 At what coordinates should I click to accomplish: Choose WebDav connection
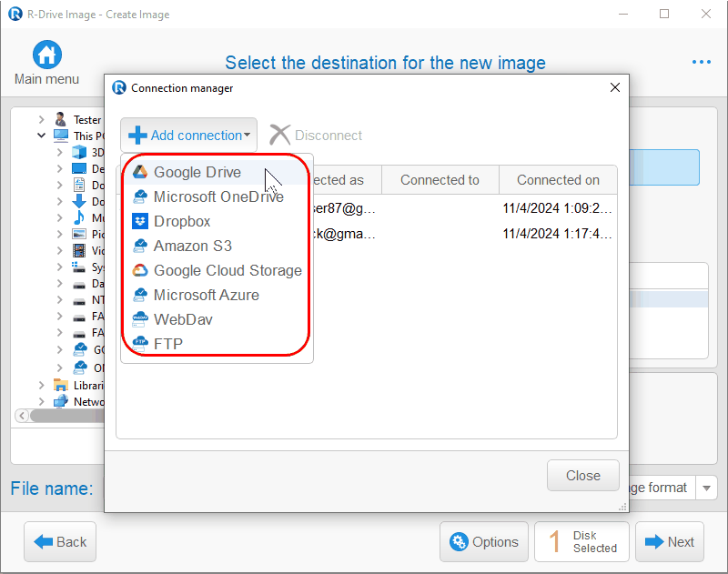(217, 319)
